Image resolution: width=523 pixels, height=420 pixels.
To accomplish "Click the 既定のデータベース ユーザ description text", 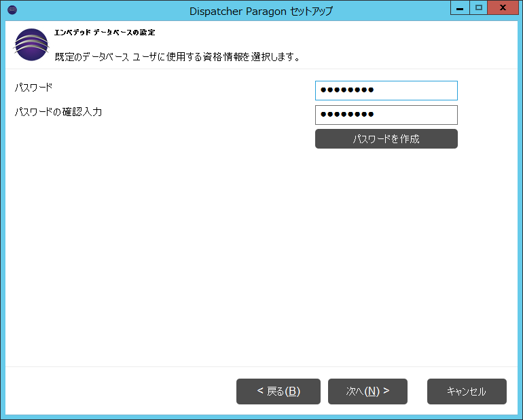I will coord(177,57).
